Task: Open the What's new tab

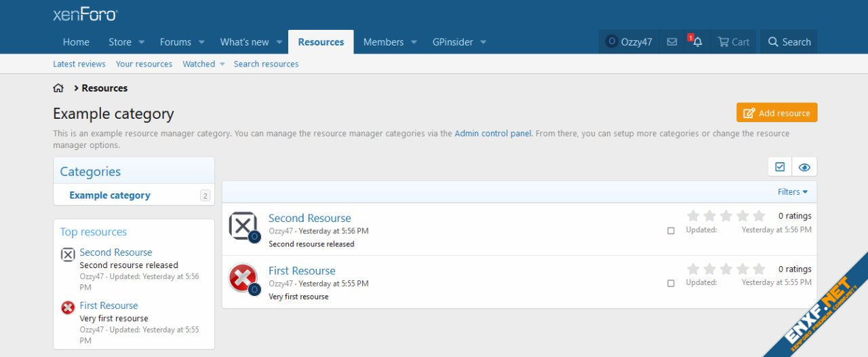Action: 244,42
